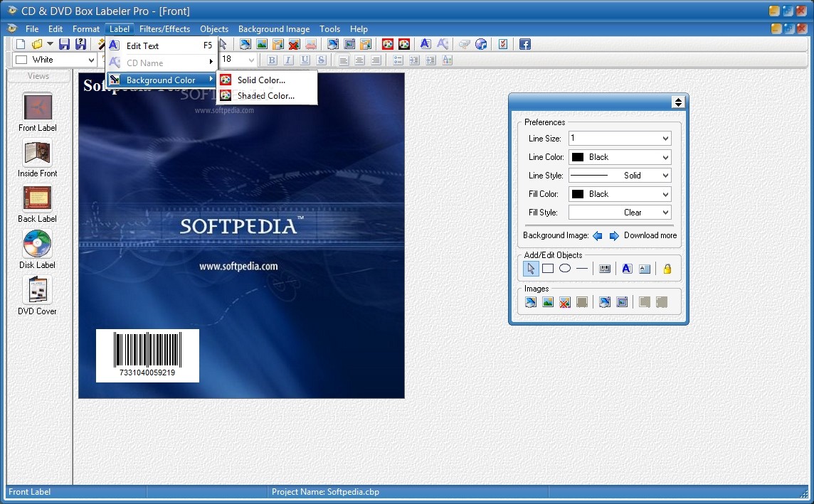The image size is (814, 504).
Task: Switch to the Front Label view
Action: pyautogui.click(x=38, y=112)
